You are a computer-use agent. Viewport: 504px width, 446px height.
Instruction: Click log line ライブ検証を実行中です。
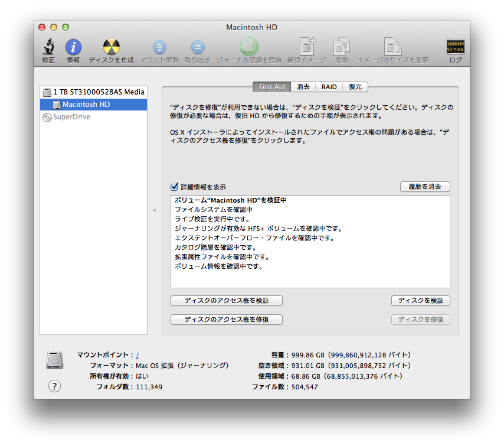pyautogui.click(x=212, y=219)
